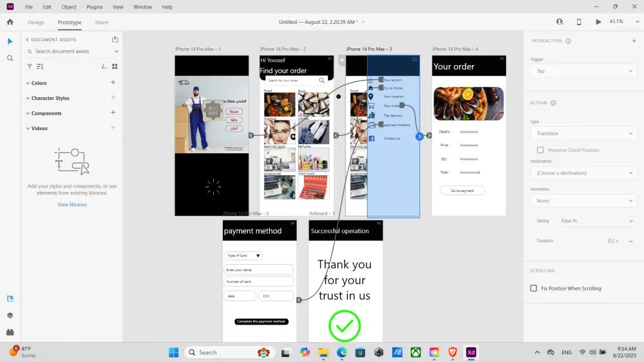
Task: Open the Libraries panel icon
Action: [10, 299]
